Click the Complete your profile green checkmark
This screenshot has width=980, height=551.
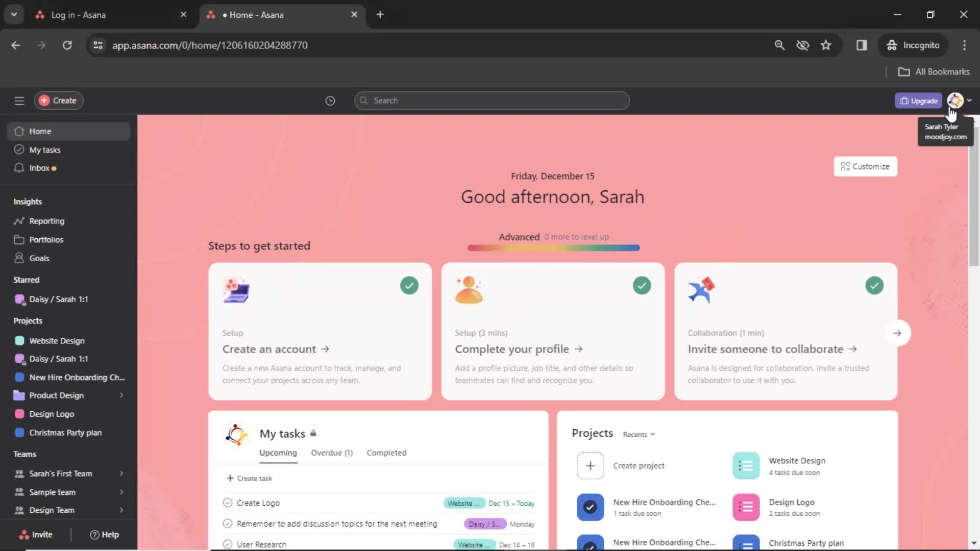[x=642, y=285]
